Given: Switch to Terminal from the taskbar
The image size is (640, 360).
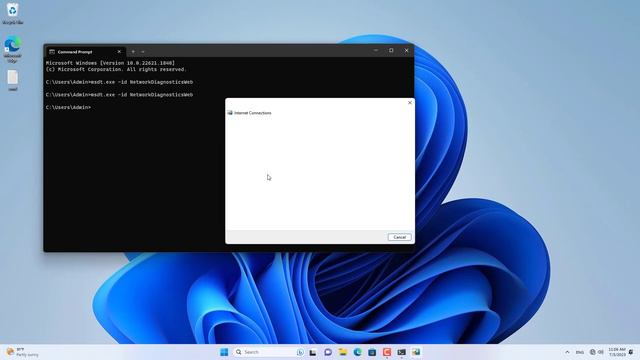Looking at the screenshot, I should tap(402, 352).
